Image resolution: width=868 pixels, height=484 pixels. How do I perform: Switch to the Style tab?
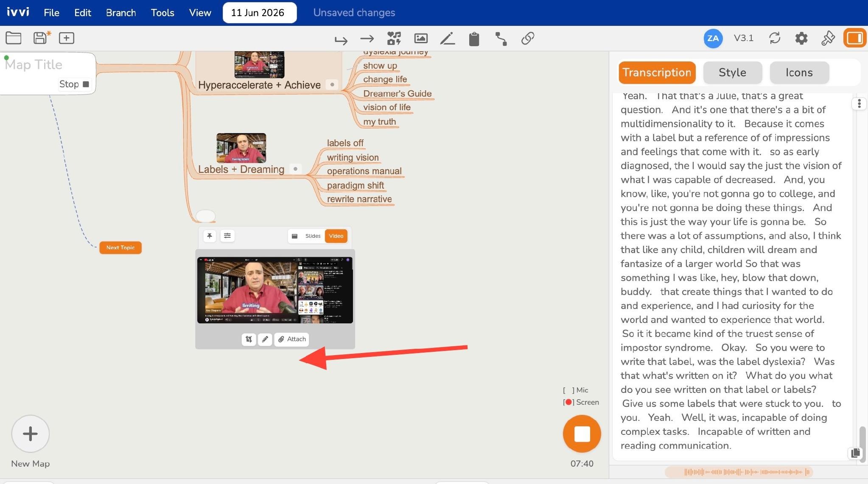pos(732,72)
